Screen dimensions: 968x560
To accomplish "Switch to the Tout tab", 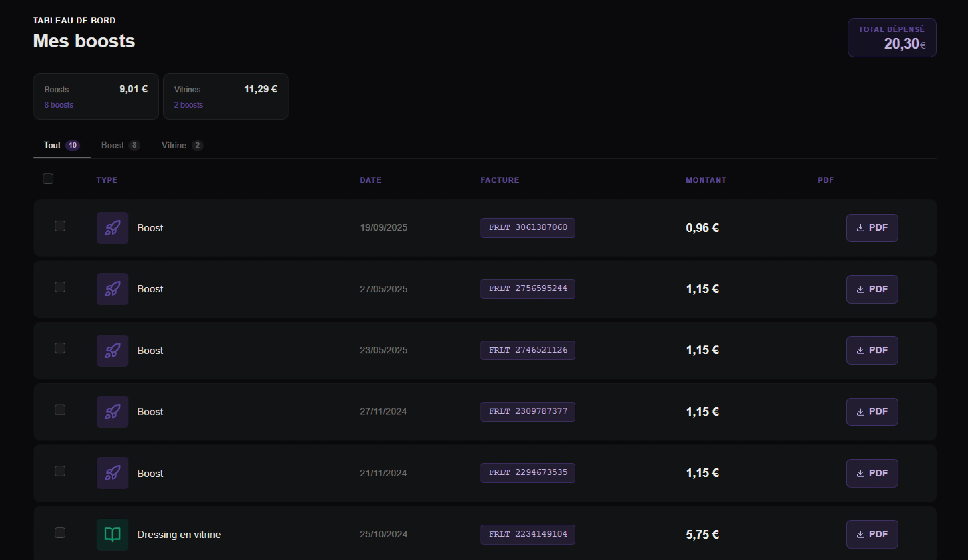I will coord(62,145).
